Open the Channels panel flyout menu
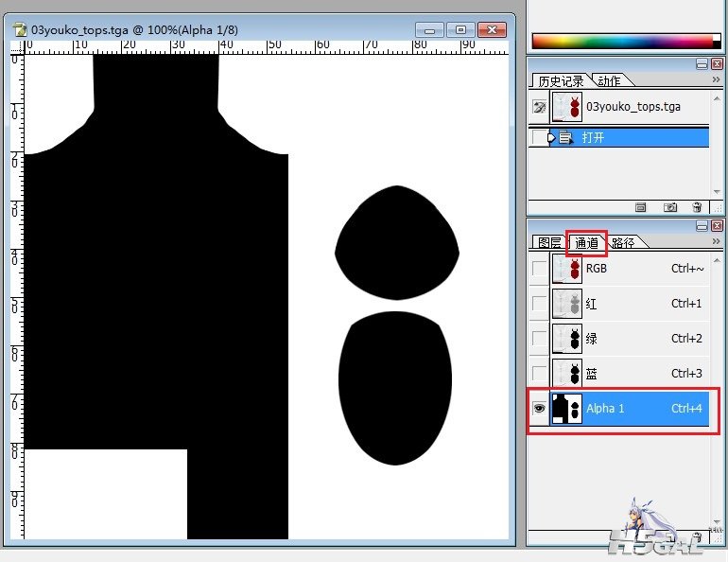This screenshot has height=562, width=728. pyautogui.click(x=716, y=241)
